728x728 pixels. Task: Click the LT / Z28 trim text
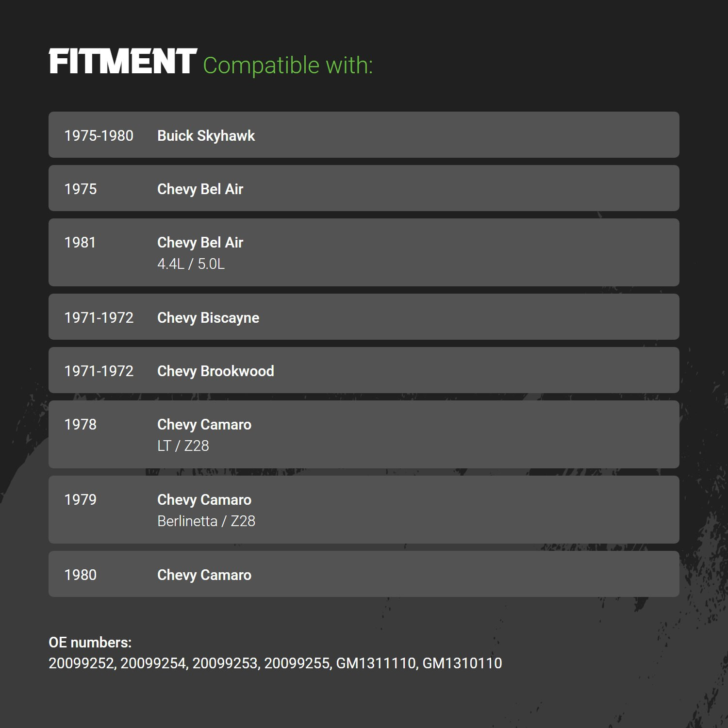coord(183,446)
